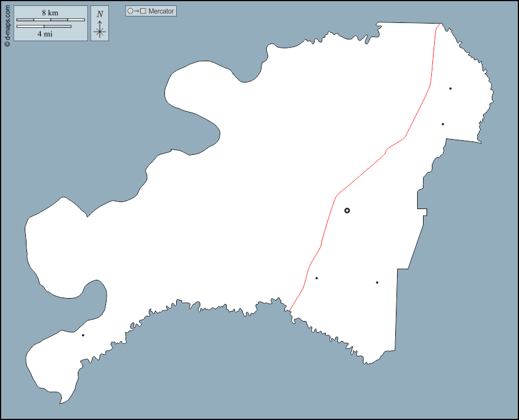This screenshot has height=420, width=519.
Task: Click the circle-to-square projection icon
Action: point(137,11)
